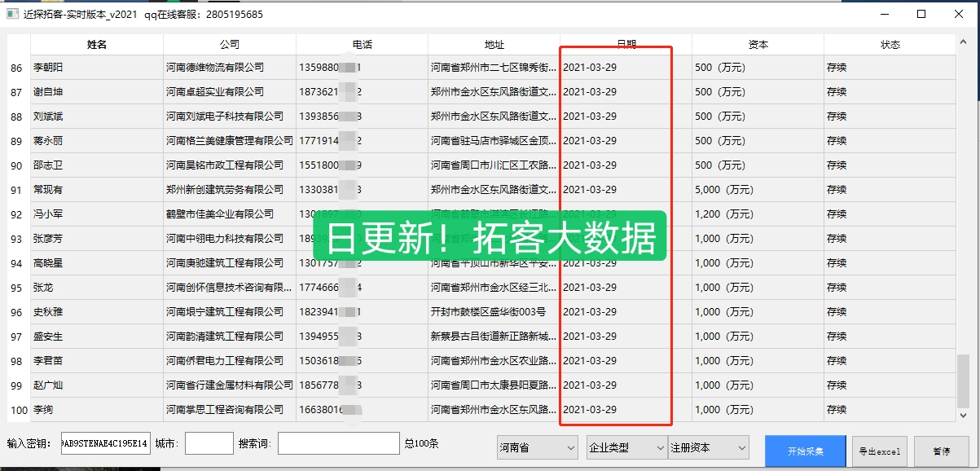Image resolution: width=980 pixels, height=471 pixels.
Task: Focus the 输入密钥 key input field
Action: [x=105, y=443]
